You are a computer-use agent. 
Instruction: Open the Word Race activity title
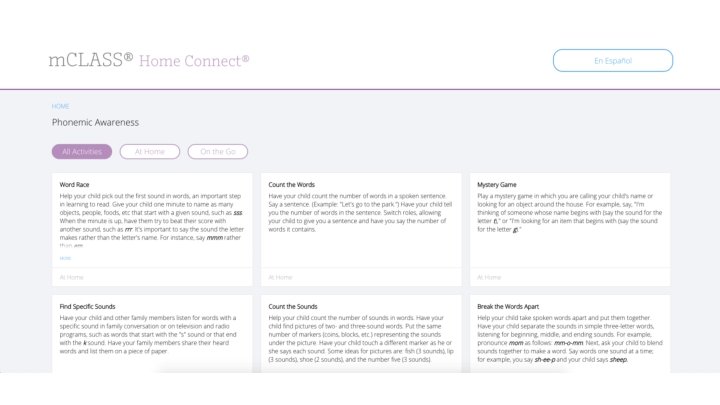click(74, 185)
